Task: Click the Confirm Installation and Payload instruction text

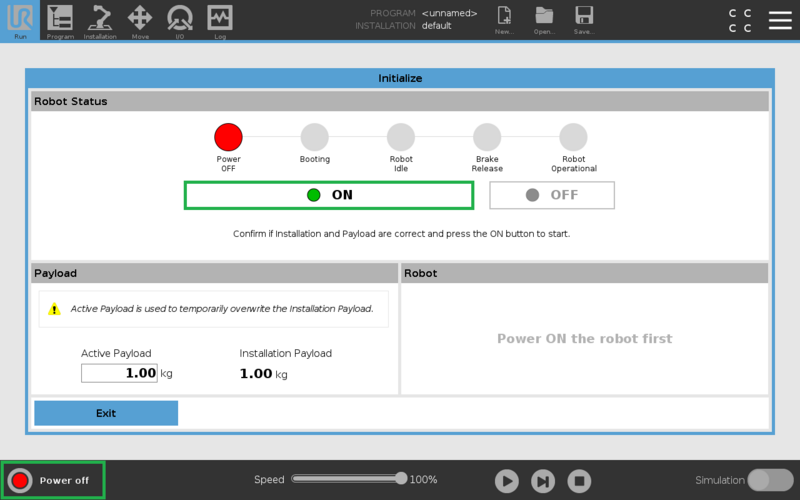Action: coord(402,234)
